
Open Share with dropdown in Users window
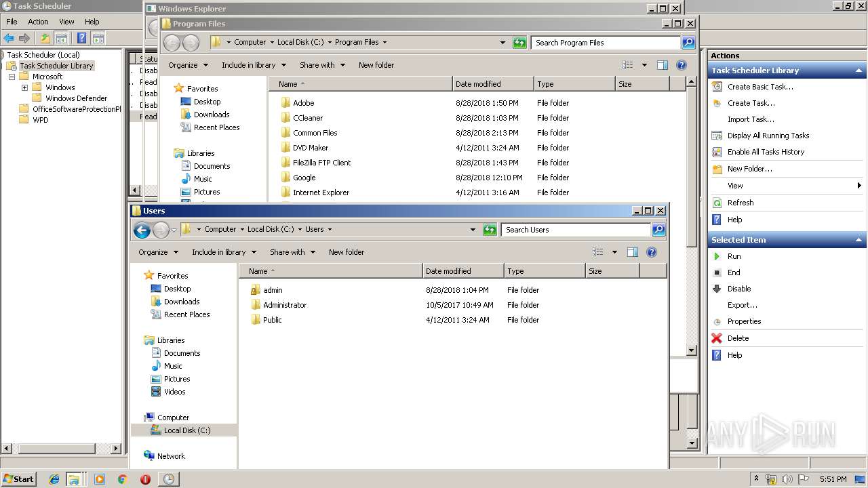[x=292, y=252]
